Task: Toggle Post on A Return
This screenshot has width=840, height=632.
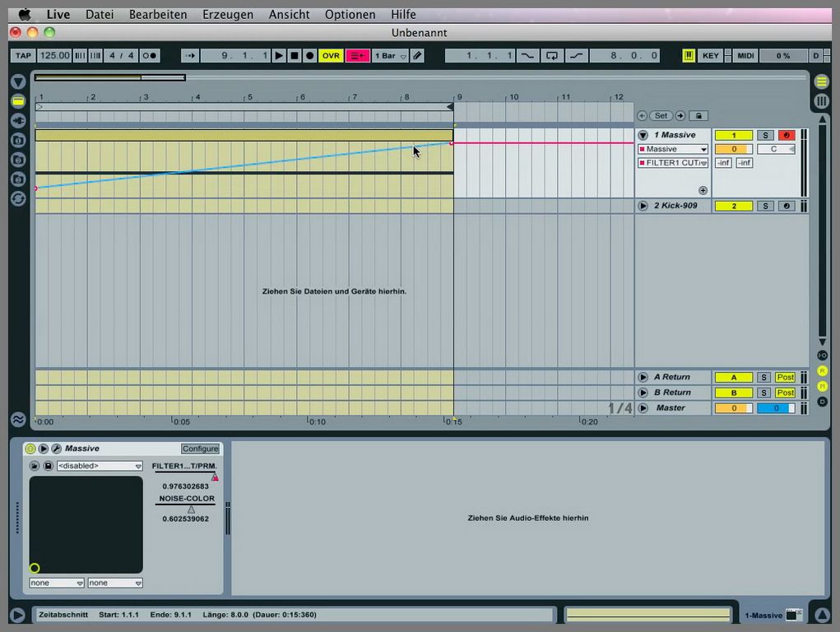Action: click(786, 378)
